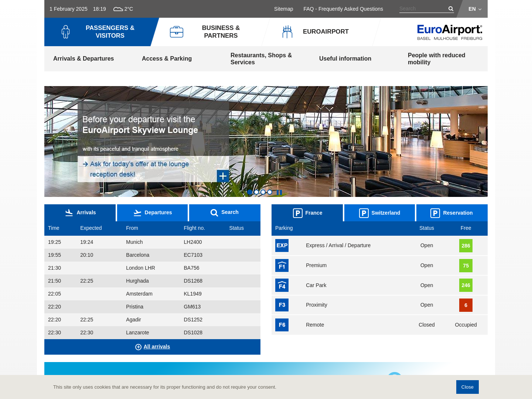The width and height of the screenshot is (532, 399).
Task: Select the EuroAirport section tab
Action: tap(321, 32)
